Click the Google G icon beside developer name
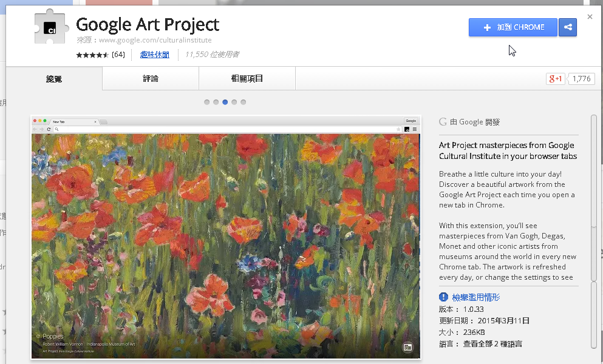The image size is (603, 364). tap(443, 122)
